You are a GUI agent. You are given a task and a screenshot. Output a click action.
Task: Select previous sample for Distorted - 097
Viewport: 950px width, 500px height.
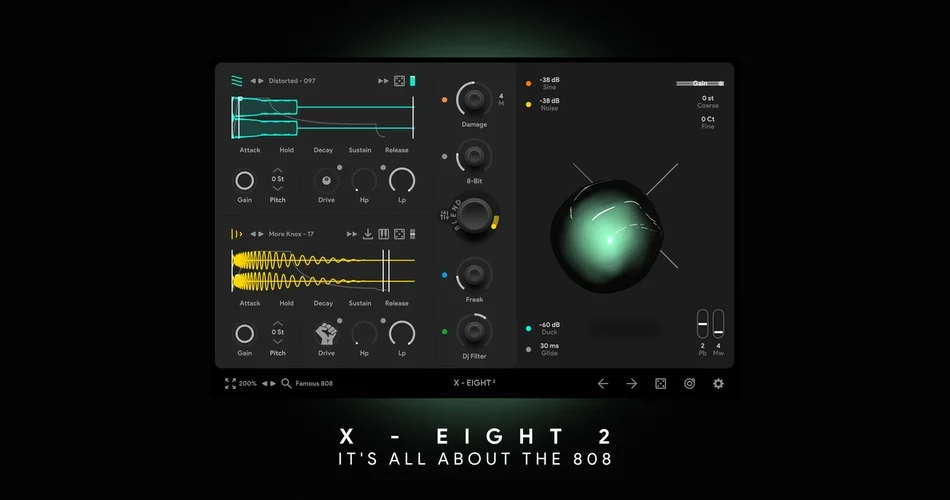pyautogui.click(x=253, y=81)
